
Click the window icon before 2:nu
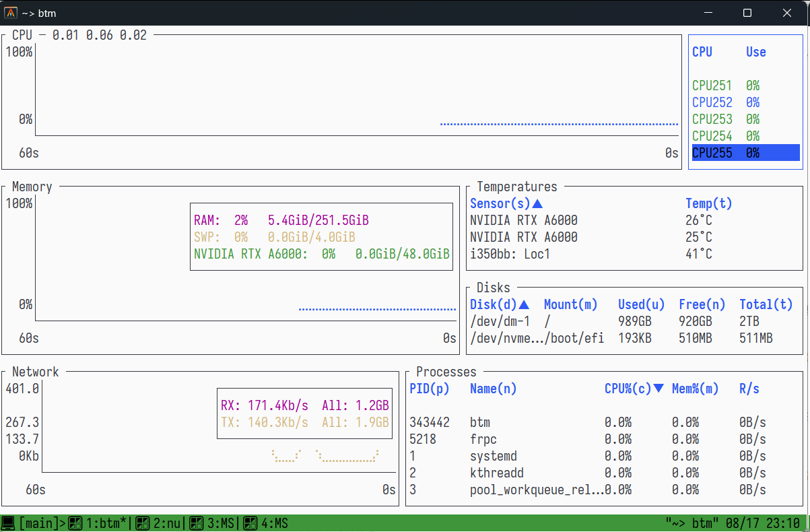(x=143, y=523)
